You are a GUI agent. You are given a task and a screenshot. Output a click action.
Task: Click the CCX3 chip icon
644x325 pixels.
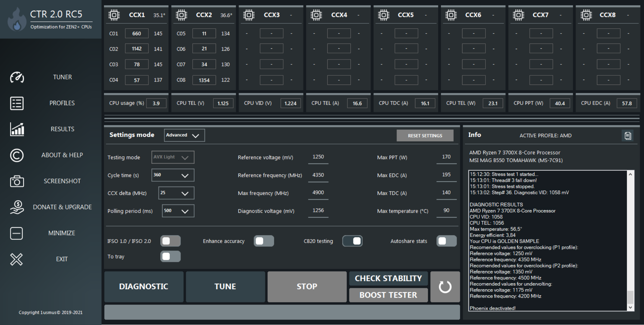tap(249, 15)
